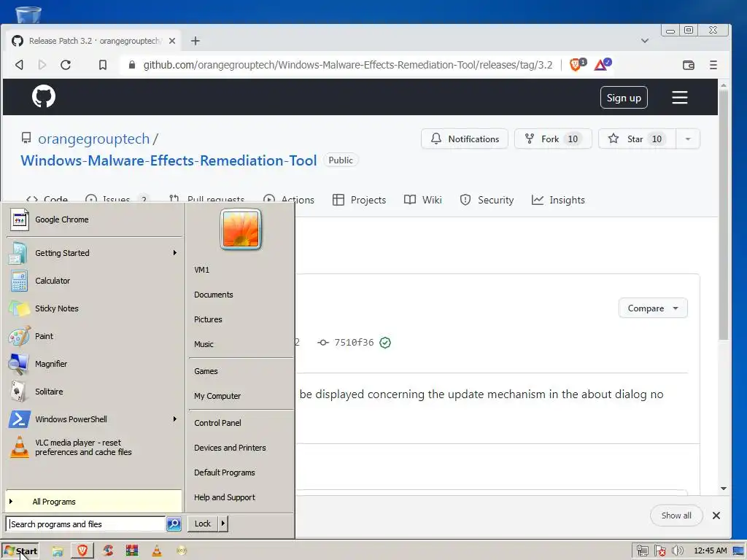747x560 pixels.
Task: Click the Sign up button
Action: pos(624,98)
